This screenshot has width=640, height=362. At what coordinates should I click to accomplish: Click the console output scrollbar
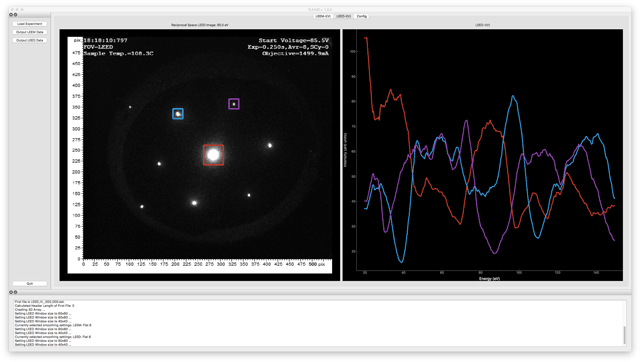coord(624,335)
